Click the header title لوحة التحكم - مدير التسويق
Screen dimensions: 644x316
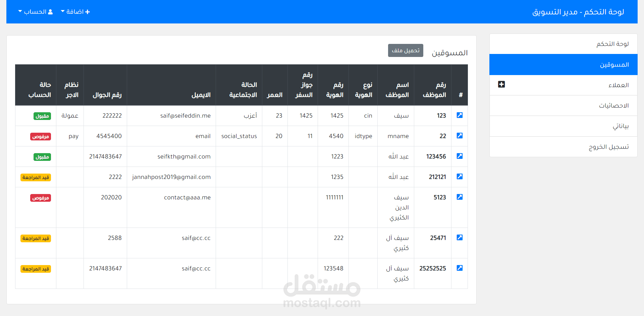[578, 12]
